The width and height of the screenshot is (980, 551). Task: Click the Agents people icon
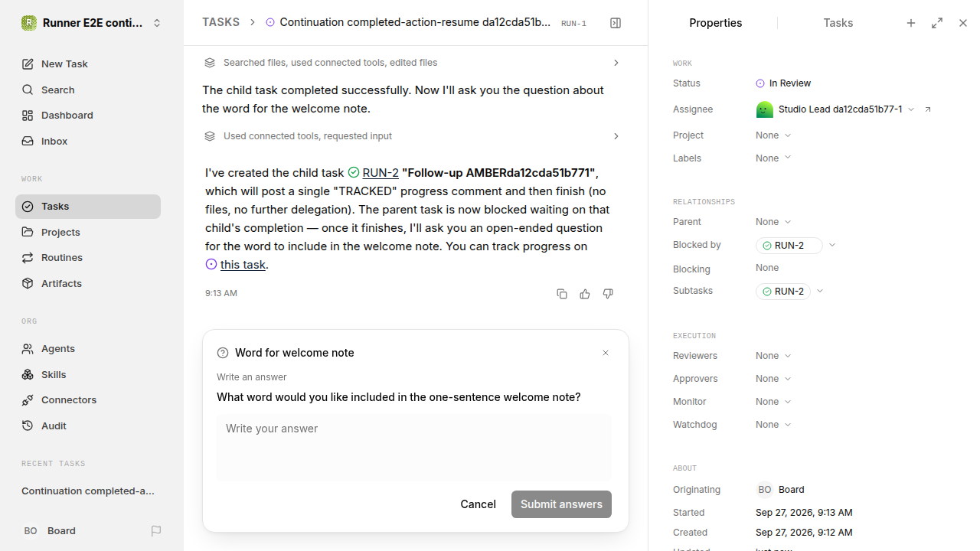(28, 349)
